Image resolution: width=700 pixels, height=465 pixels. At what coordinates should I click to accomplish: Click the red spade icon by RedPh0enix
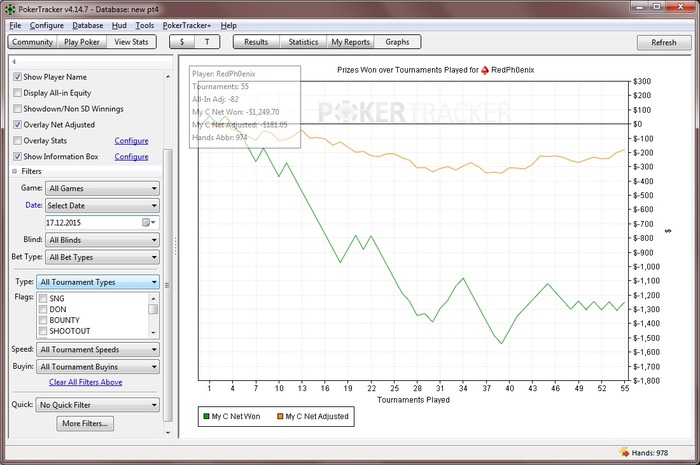pos(485,71)
